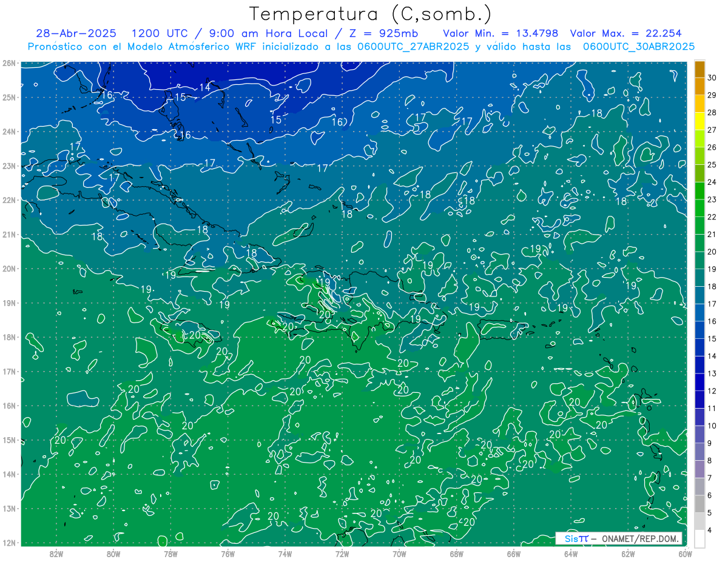Click the SisTT ONAMET/REP.DOM. logo box
728x562 pixels.
coord(619,538)
